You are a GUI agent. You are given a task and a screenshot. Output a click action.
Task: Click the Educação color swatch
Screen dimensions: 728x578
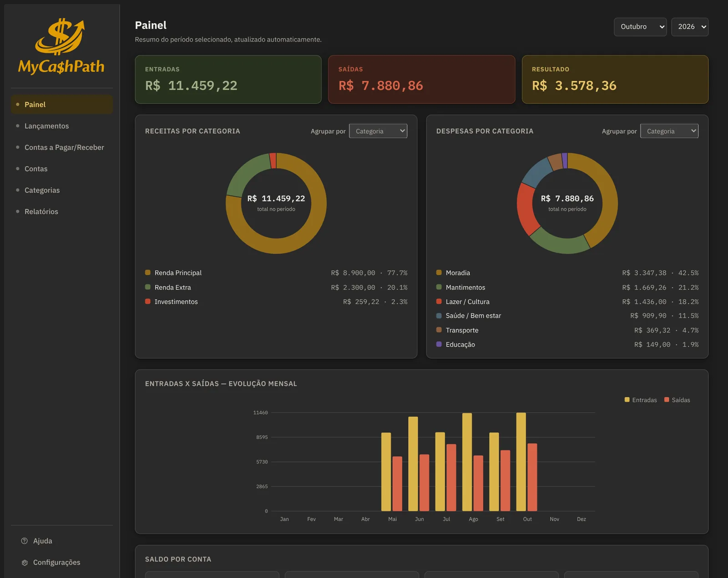439,344
